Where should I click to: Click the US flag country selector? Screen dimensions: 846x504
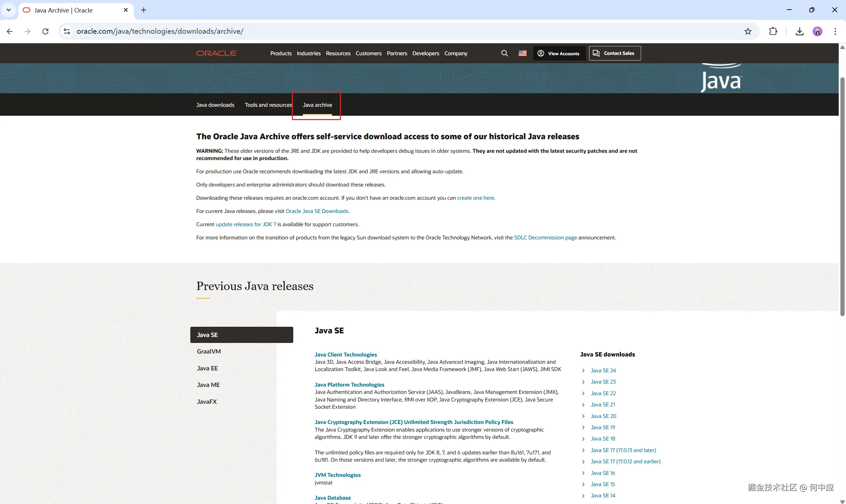click(x=522, y=53)
